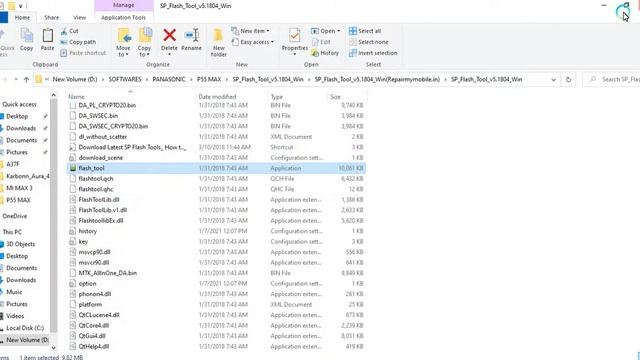Viewport: 640px width, 360px height.
Task: Expand the Delete options arrow
Action: (169, 54)
